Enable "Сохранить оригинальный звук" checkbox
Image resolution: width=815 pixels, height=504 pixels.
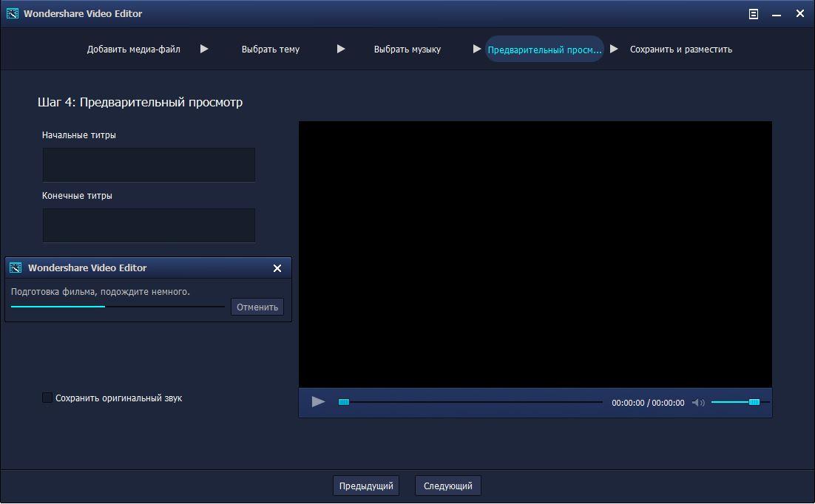click(x=47, y=398)
